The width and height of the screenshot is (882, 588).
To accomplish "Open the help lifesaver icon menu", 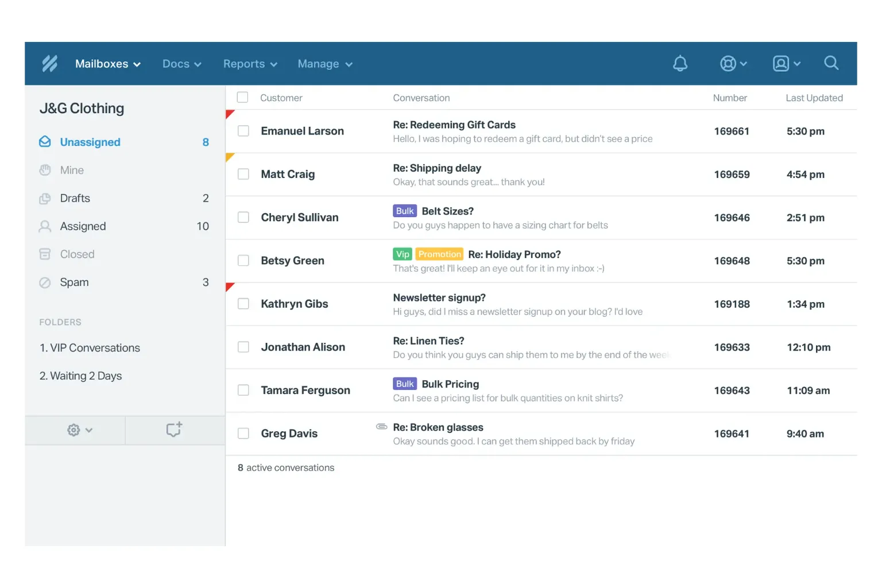I will tap(733, 63).
